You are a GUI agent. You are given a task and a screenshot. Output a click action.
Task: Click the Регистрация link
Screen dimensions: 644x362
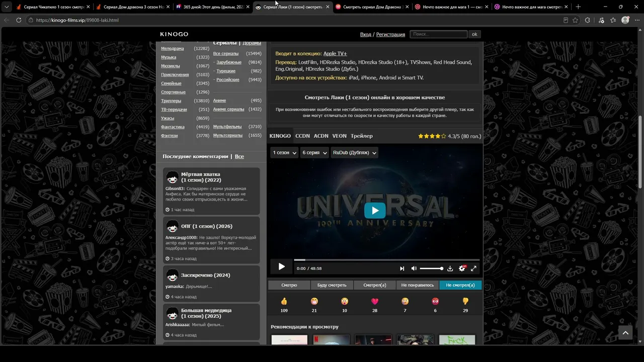tap(390, 35)
